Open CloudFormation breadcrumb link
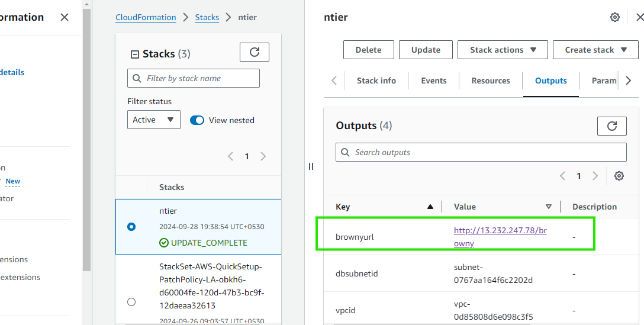This screenshot has width=644, height=325. pos(146,17)
